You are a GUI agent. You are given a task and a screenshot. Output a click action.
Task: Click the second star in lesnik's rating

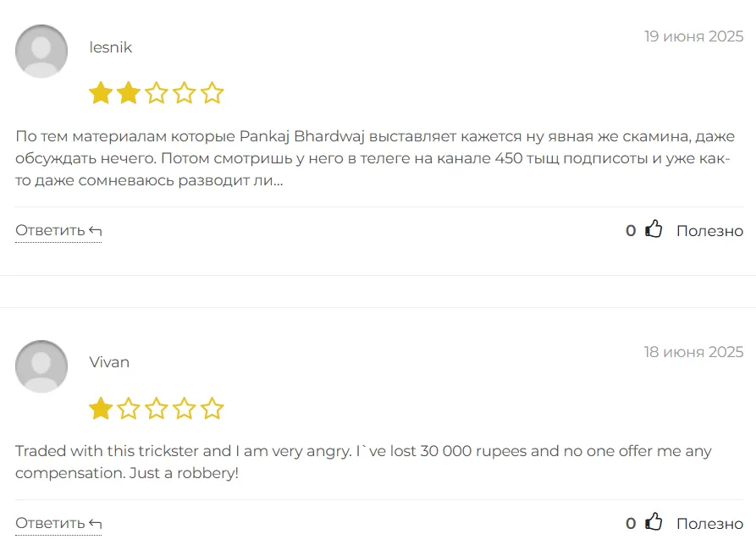click(x=129, y=93)
